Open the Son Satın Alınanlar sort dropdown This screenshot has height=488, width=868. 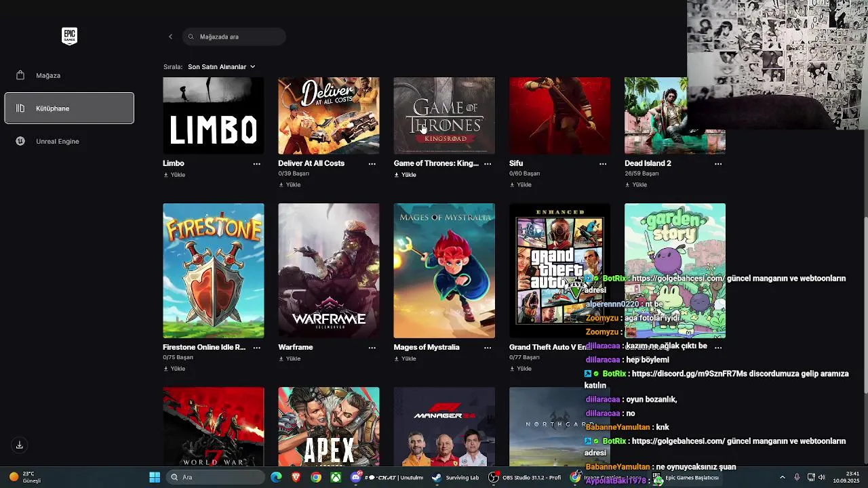tap(222, 66)
